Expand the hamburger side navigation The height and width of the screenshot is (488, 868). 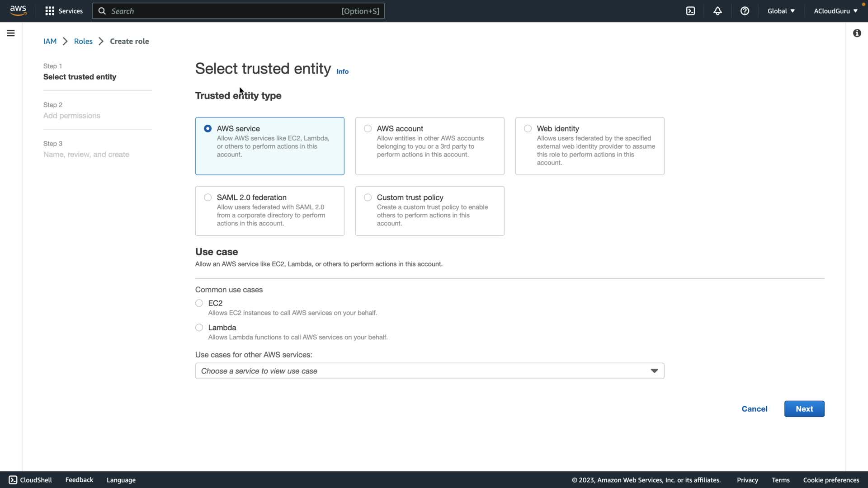click(x=11, y=33)
